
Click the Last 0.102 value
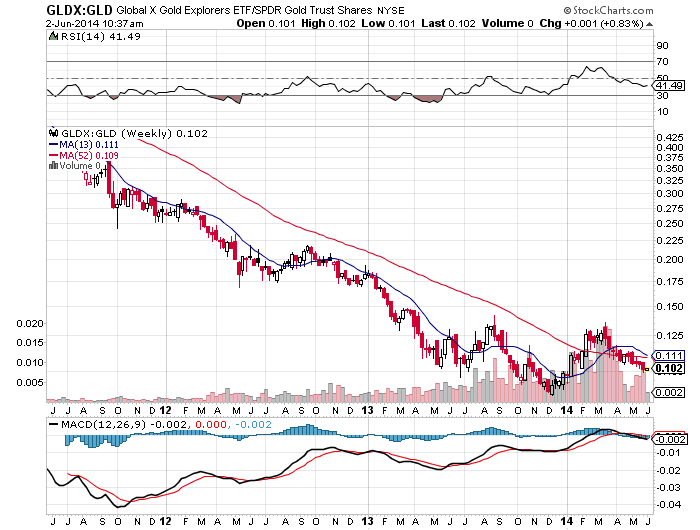(448, 23)
